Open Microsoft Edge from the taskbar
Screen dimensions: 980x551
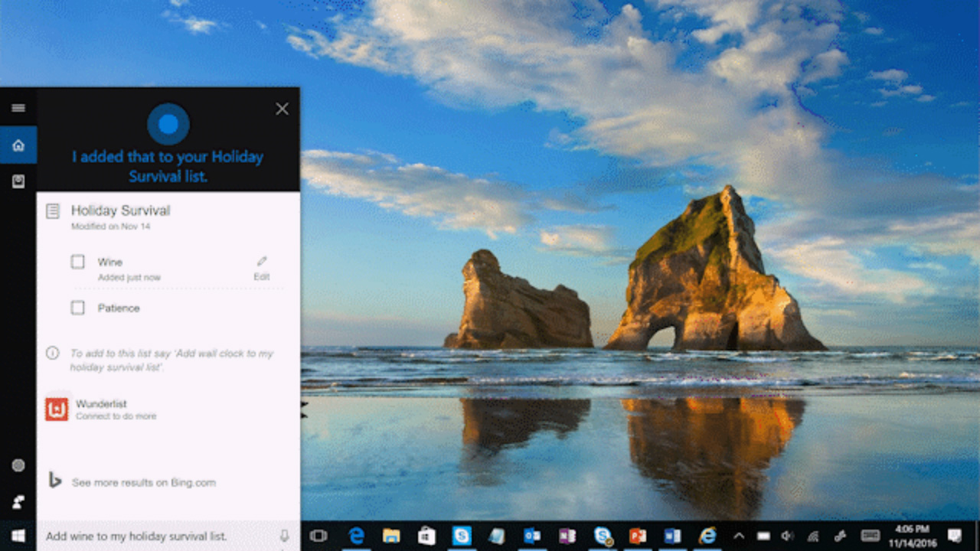pyautogui.click(x=354, y=536)
